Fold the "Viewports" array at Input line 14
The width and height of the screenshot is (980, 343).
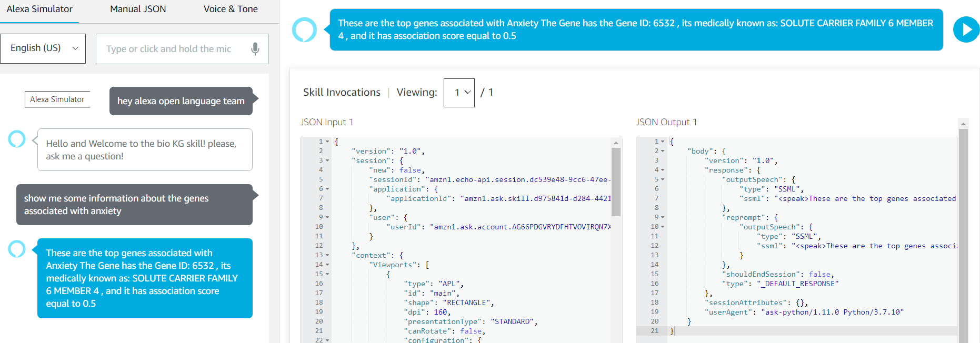point(327,265)
